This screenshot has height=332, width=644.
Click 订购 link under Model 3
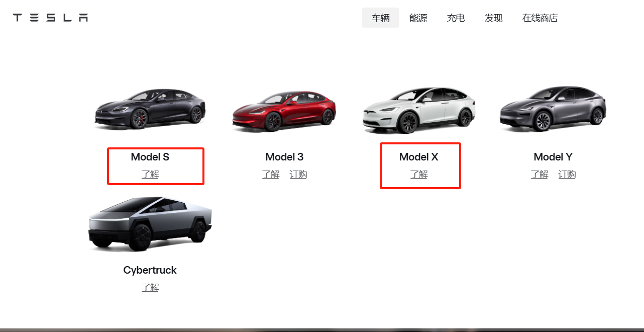click(x=298, y=175)
